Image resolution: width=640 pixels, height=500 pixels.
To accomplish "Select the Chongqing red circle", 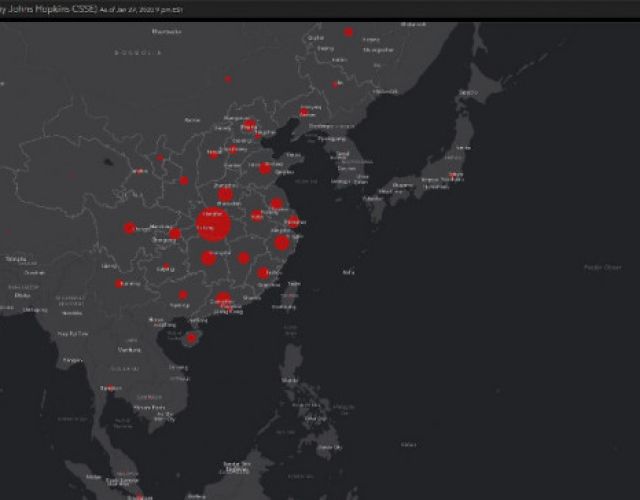I will pos(174,234).
